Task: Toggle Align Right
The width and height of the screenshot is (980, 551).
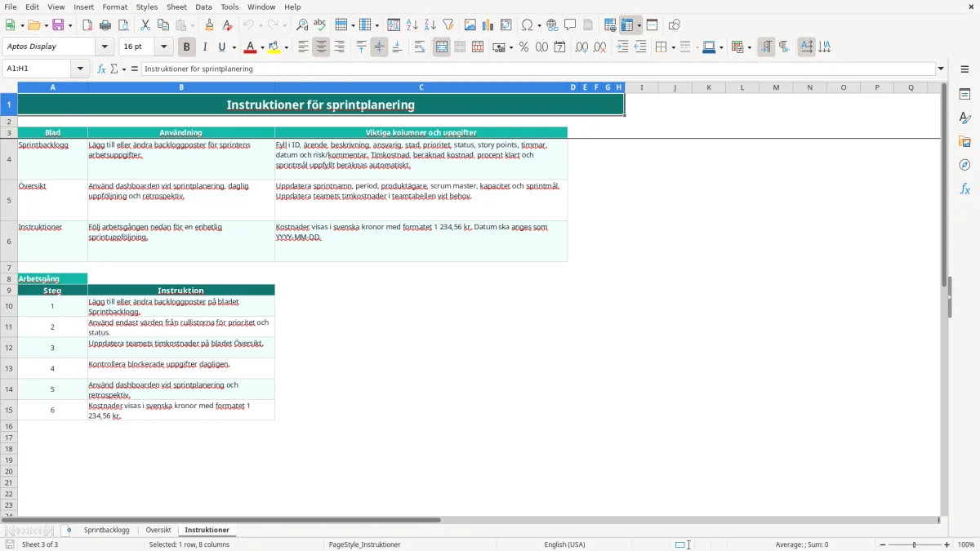Action: [339, 47]
